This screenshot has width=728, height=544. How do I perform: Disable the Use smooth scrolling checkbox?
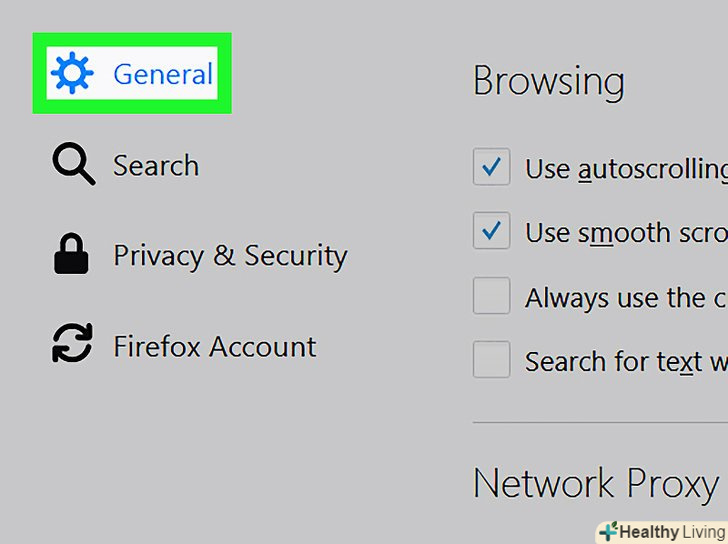491,232
